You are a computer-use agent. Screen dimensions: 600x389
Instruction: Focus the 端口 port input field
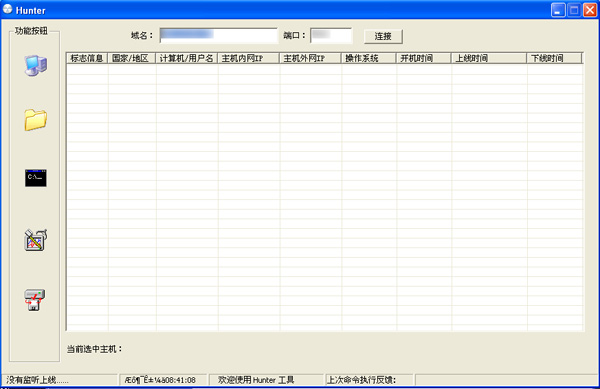click(331, 36)
